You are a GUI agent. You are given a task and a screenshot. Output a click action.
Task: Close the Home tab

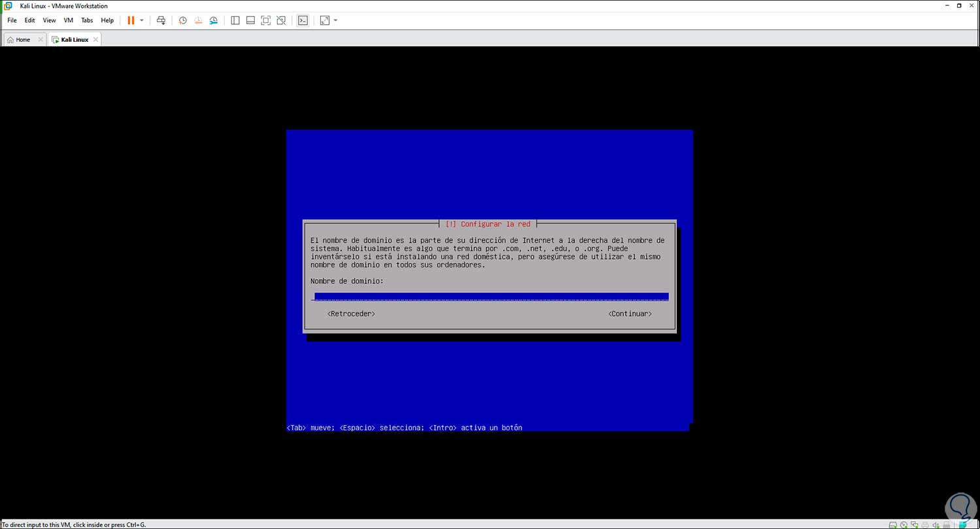tap(41, 40)
